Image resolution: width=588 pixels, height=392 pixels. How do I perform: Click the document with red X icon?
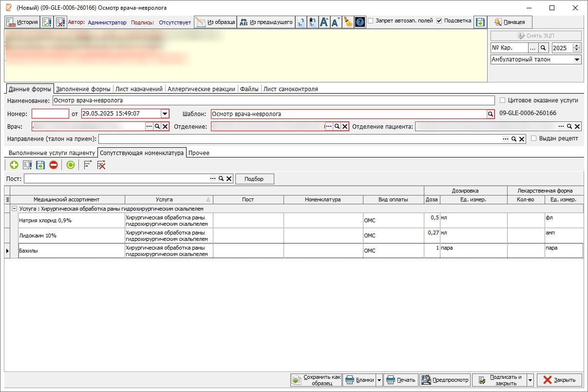click(x=60, y=22)
